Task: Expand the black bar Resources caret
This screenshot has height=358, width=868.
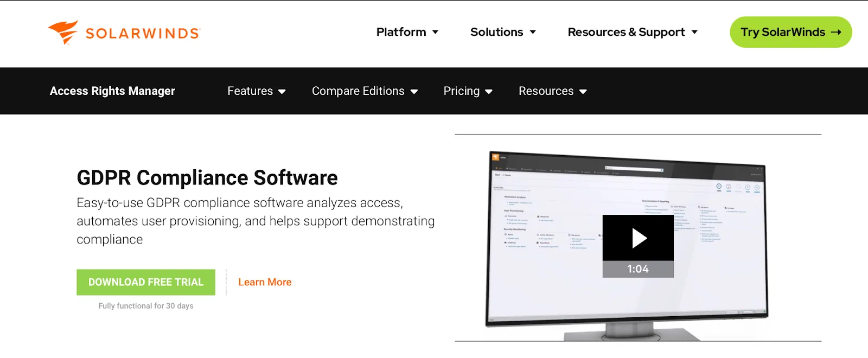Action: (583, 92)
